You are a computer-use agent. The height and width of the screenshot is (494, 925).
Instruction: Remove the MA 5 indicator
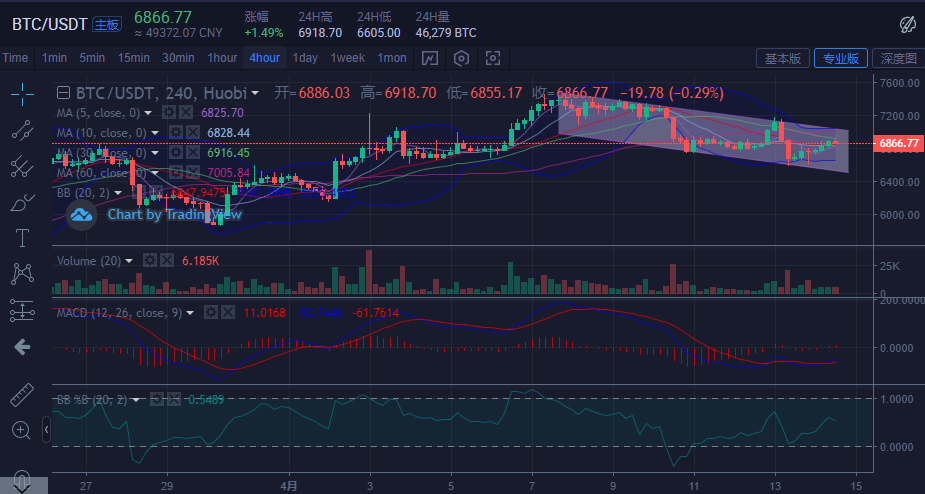[185, 112]
